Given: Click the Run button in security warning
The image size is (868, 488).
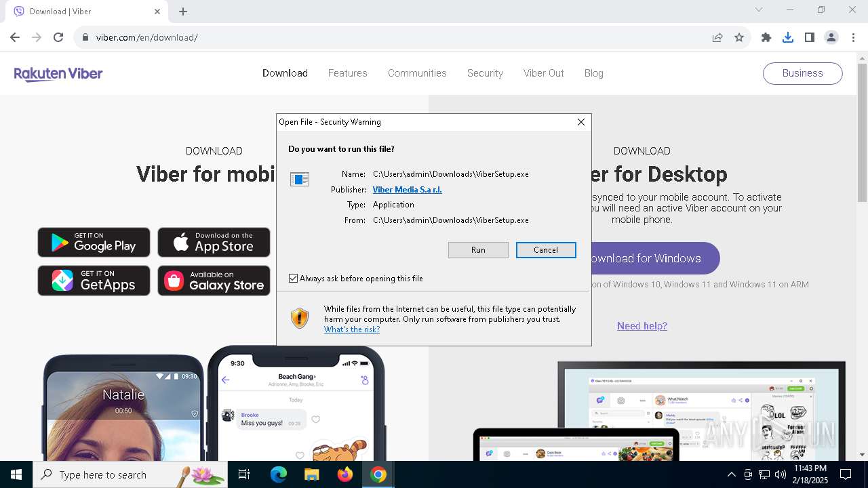Looking at the screenshot, I should click(478, 250).
